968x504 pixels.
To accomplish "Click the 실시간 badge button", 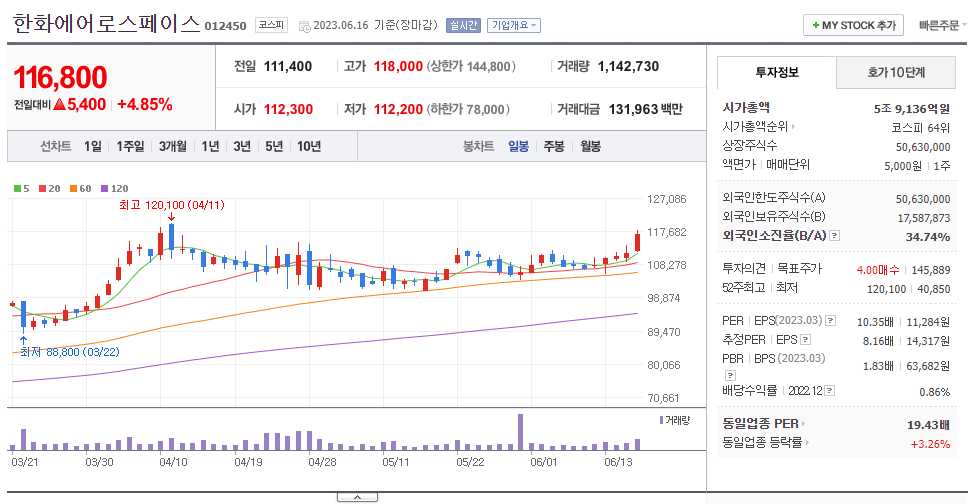I will click(x=463, y=25).
